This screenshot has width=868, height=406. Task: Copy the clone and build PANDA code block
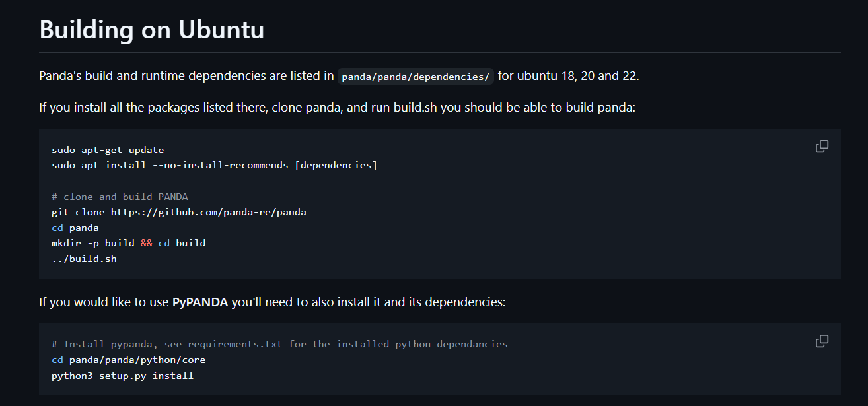[822, 147]
